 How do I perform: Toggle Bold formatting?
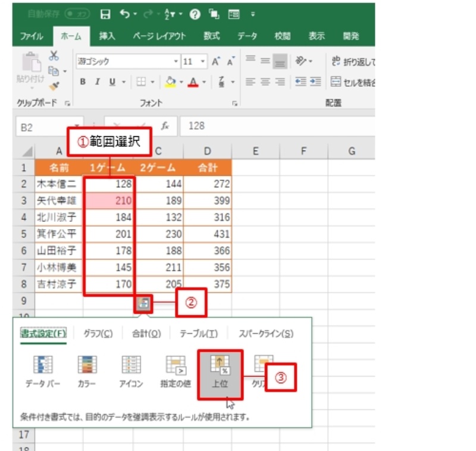(x=83, y=82)
